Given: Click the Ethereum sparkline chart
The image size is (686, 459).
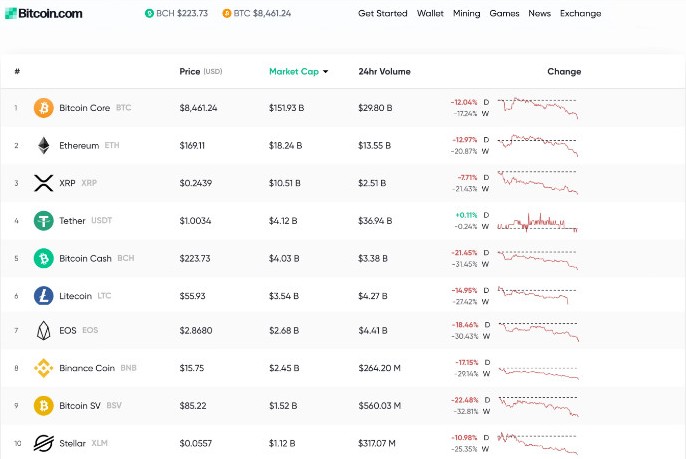Looking at the screenshot, I should click(x=538, y=145).
